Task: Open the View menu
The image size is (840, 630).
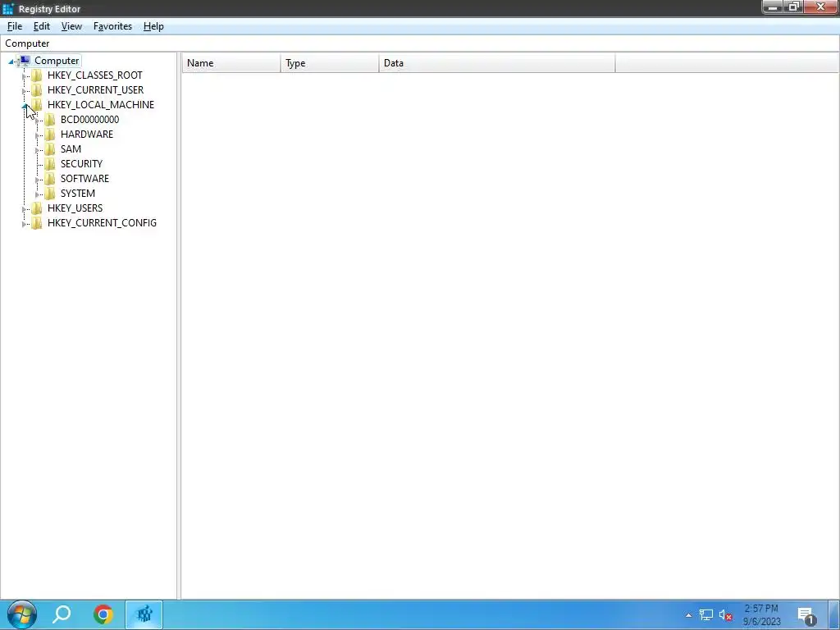Action: point(71,26)
